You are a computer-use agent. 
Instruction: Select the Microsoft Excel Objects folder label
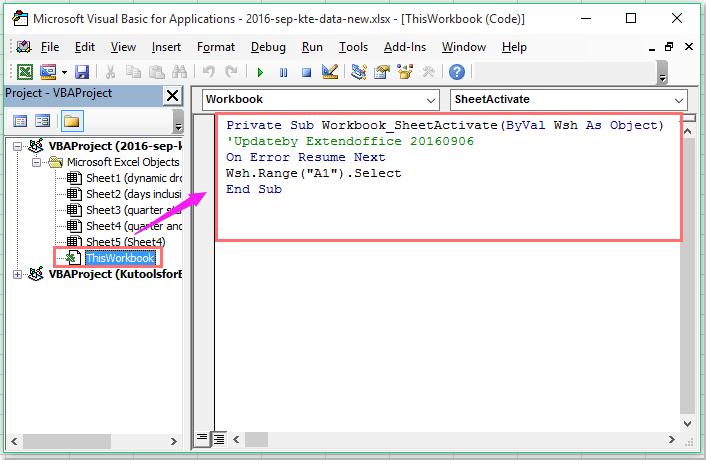123,162
